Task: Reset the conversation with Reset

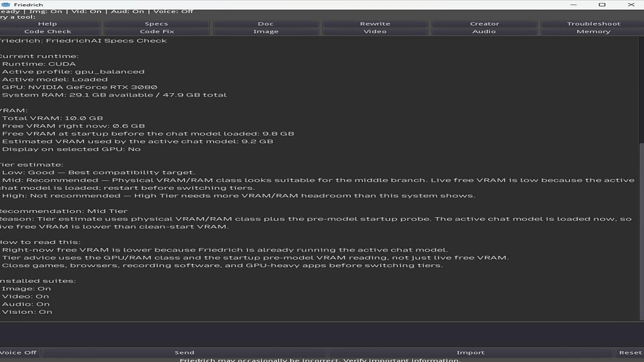Action: pyautogui.click(x=630, y=353)
